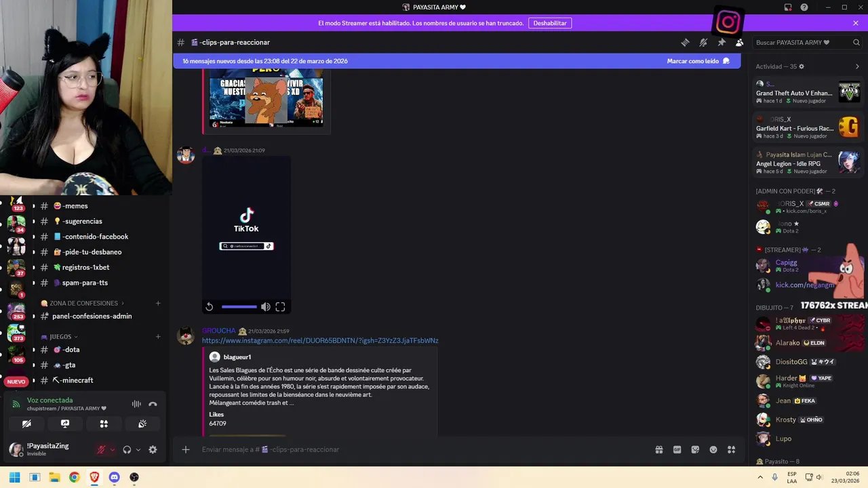The width and height of the screenshot is (868, 488).
Task: Send a gift with the gift icon
Action: tap(658, 449)
